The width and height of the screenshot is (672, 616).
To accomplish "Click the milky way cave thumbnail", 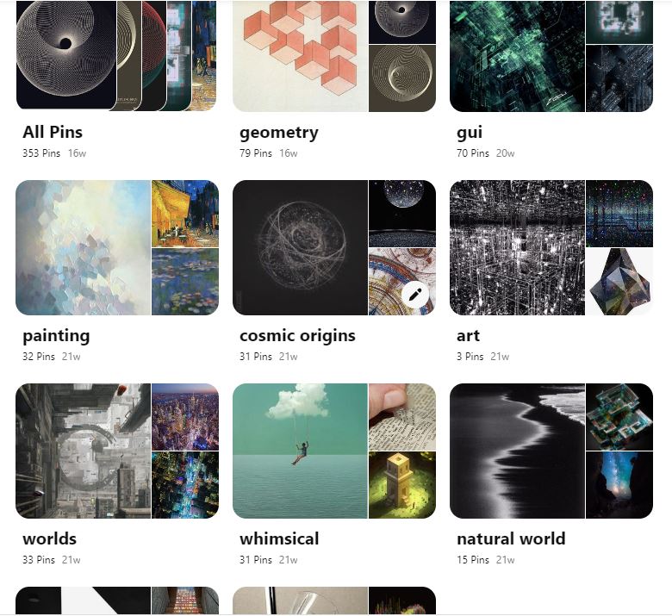I will [x=619, y=485].
